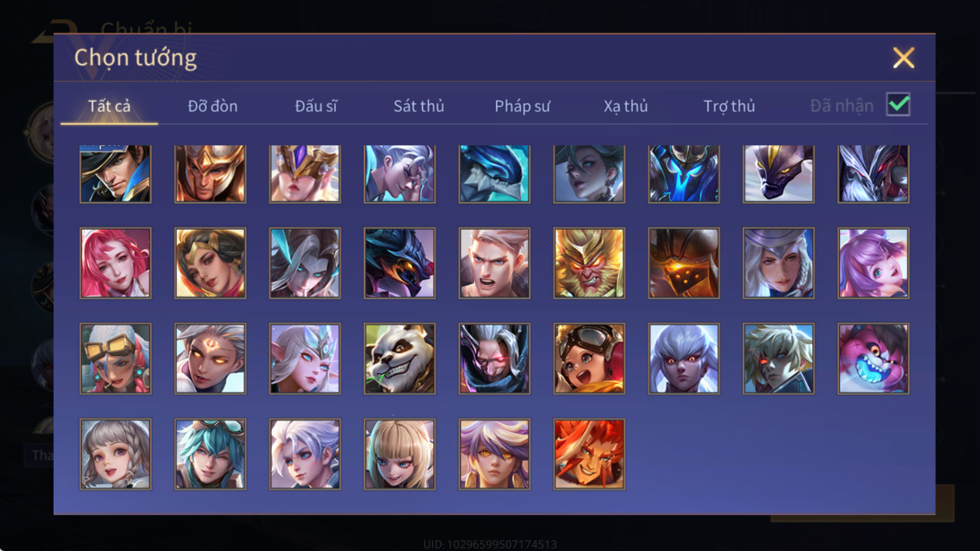Image resolution: width=980 pixels, height=551 pixels.
Task: Select the Tất cả tab
Action: coord(109,106)
